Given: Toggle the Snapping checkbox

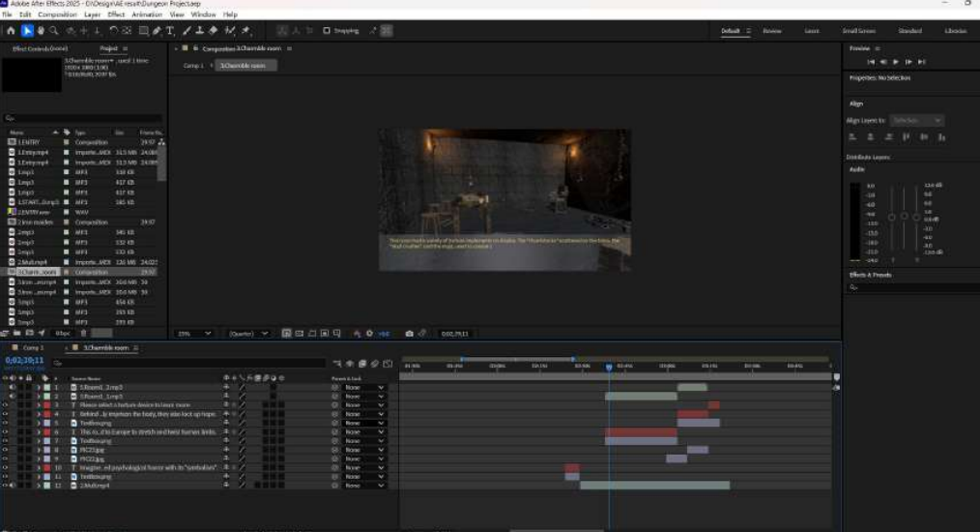Looking at the screenshot, I should pyautogui.click(x=327, y=30).
